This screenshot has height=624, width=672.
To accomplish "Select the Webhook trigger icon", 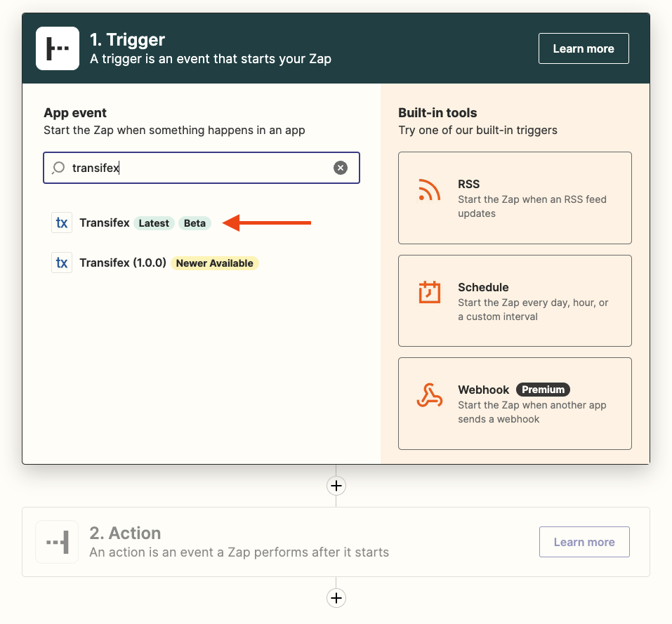I will (429, 394).
